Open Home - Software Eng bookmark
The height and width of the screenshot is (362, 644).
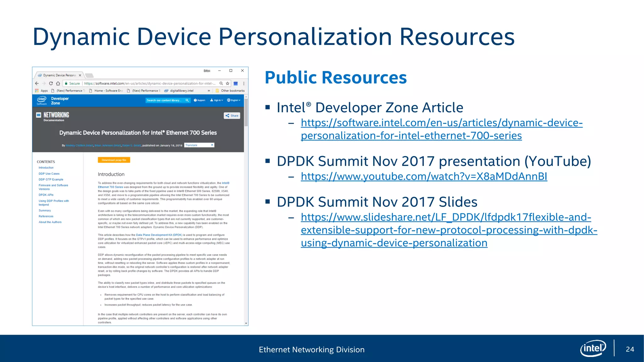pyautogui.click(x=106, y=91)
